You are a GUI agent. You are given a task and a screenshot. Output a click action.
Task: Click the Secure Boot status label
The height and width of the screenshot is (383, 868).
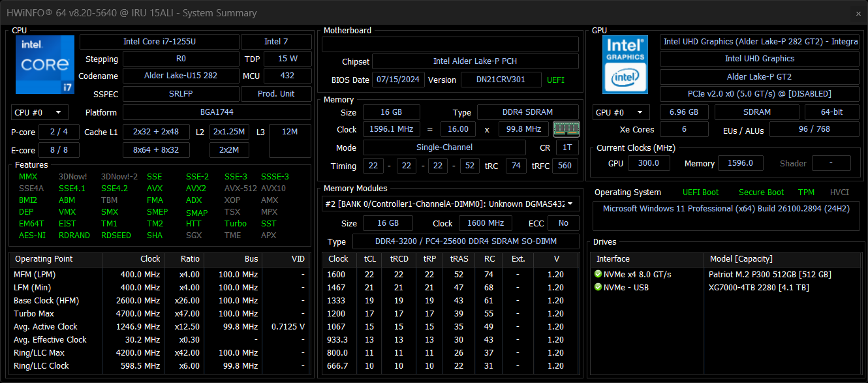click(761, 192)
